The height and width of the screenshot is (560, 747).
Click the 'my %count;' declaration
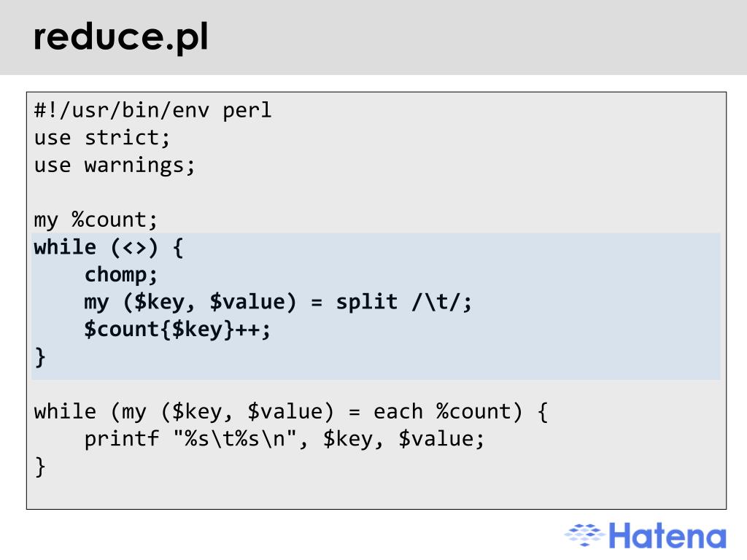96,220
